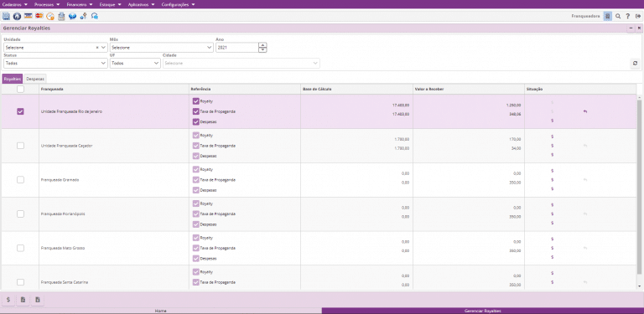The width and height of the screenshot is (644, 314).
Task: Click the blue card icon in the toolbar
Action: pyautogui.click(x=28, y=17)
